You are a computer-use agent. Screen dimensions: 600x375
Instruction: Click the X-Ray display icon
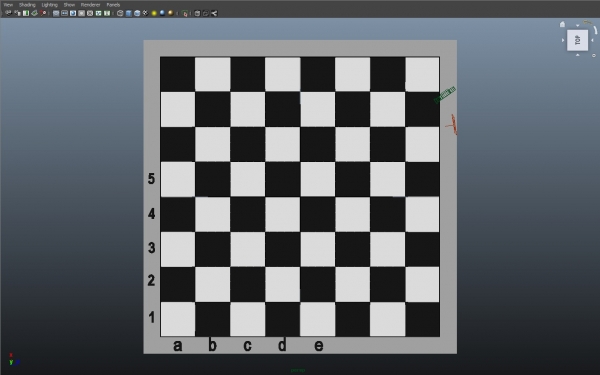pos(197,13)
